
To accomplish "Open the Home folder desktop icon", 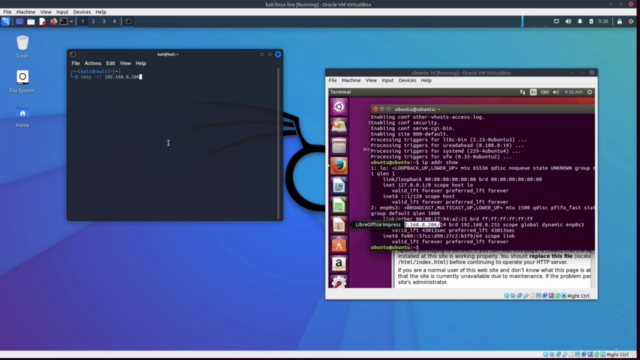I will 22,116.
